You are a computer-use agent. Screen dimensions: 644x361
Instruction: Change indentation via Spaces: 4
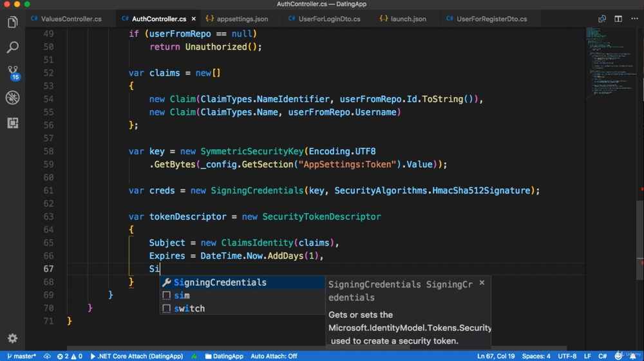(x=536, y=356)
